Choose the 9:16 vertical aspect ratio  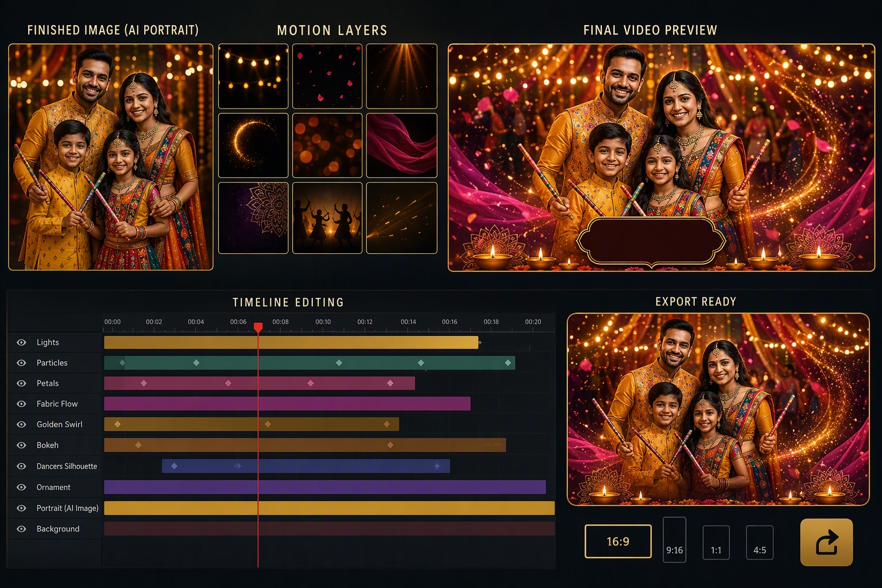(x=675, y=540)
